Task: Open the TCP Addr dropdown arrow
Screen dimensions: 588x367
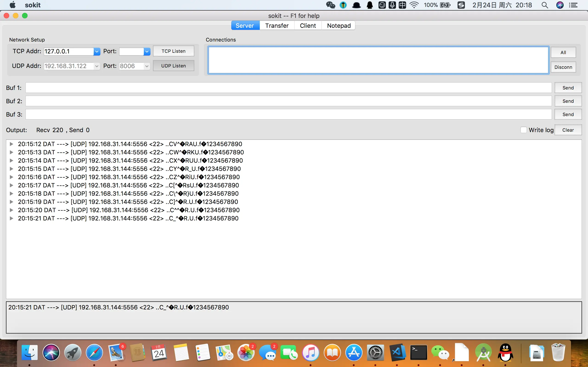Action: coord(97,51)
